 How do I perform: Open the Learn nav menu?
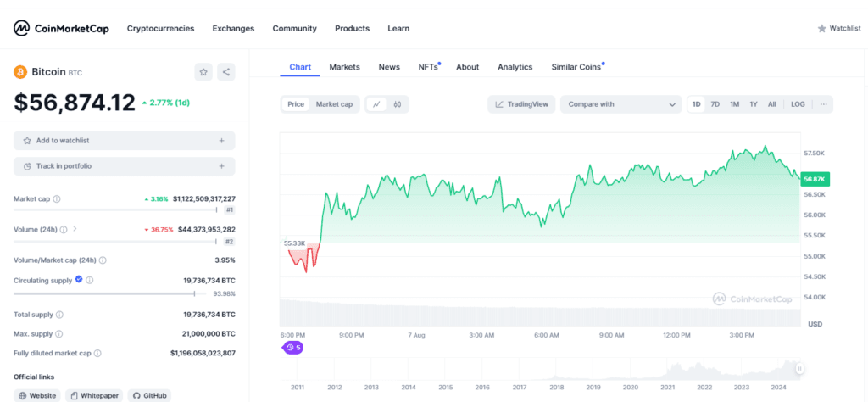pyautogui.click(x=398, y=28)
